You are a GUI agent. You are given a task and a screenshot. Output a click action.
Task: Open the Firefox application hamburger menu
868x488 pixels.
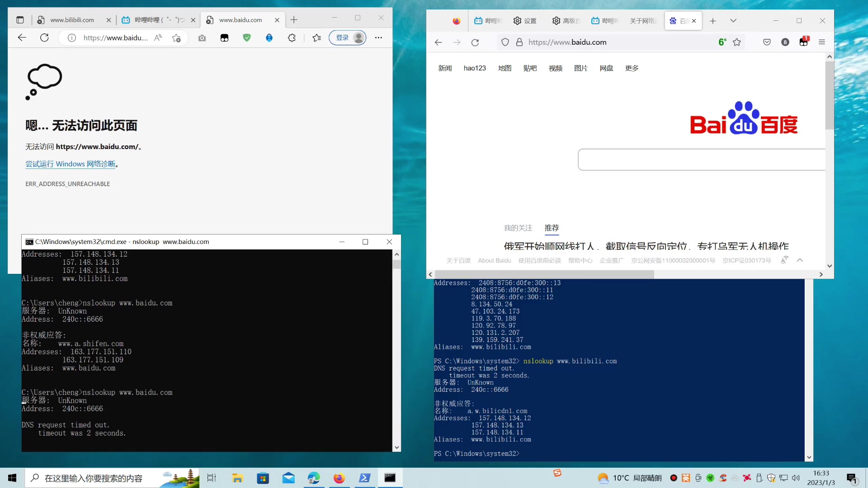pyautogui.click(x=822, y=42)
